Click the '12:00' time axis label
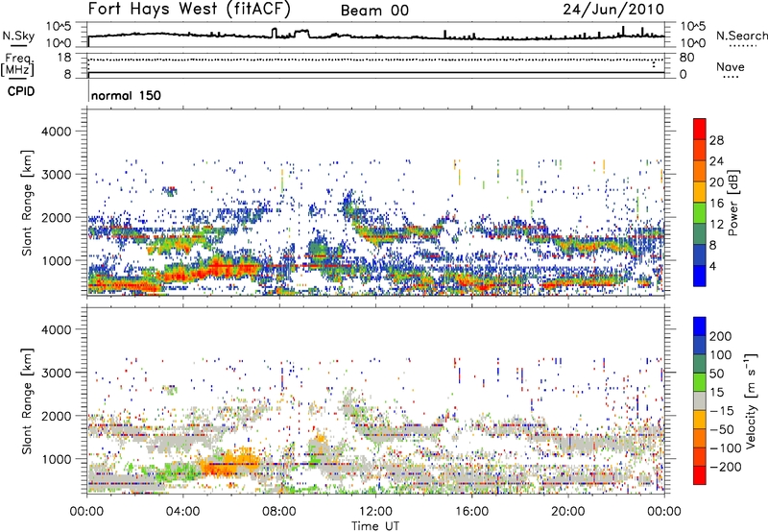Viewport: 768px width, 532px height. [x=375, y=512]
